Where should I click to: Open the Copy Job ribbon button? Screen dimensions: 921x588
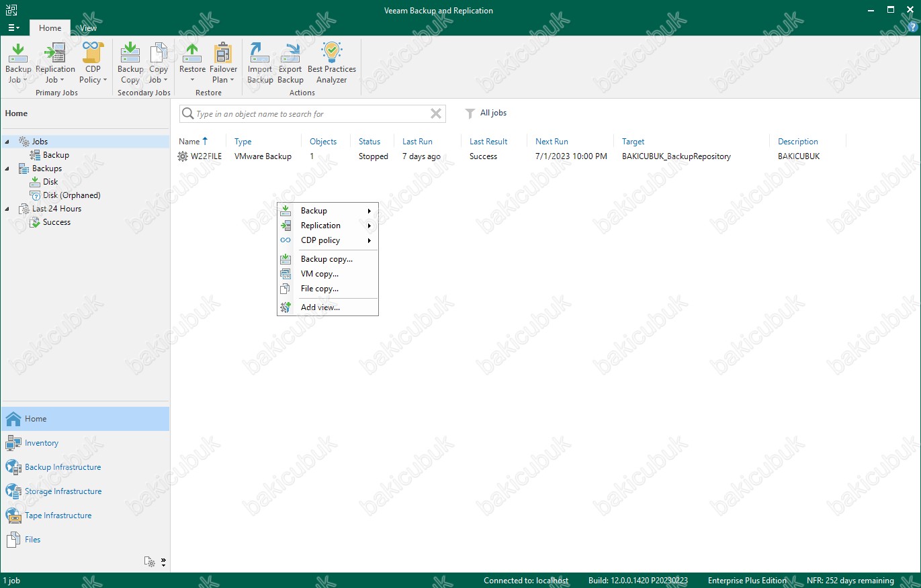(159, 63)
